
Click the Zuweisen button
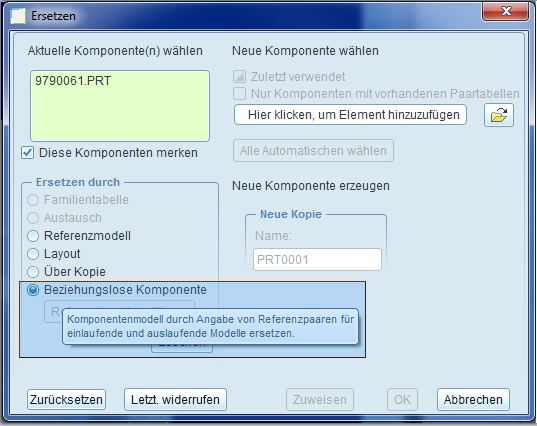(320, 399)
